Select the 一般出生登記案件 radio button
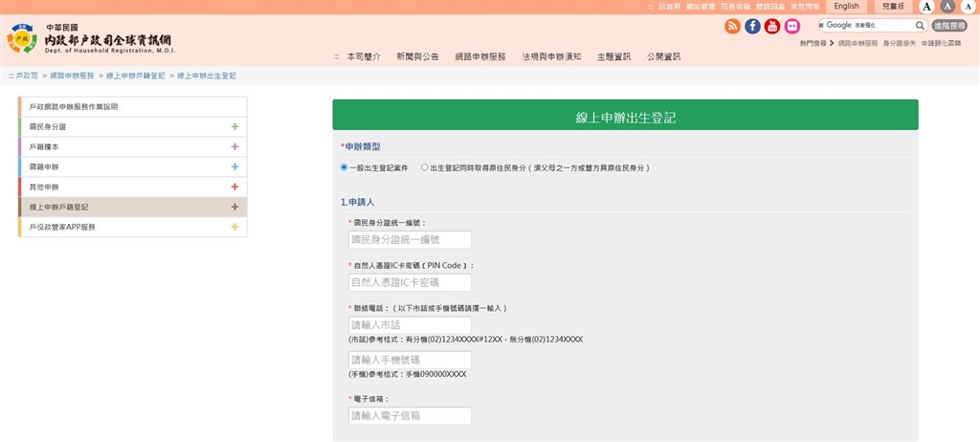 pos(344,167)
